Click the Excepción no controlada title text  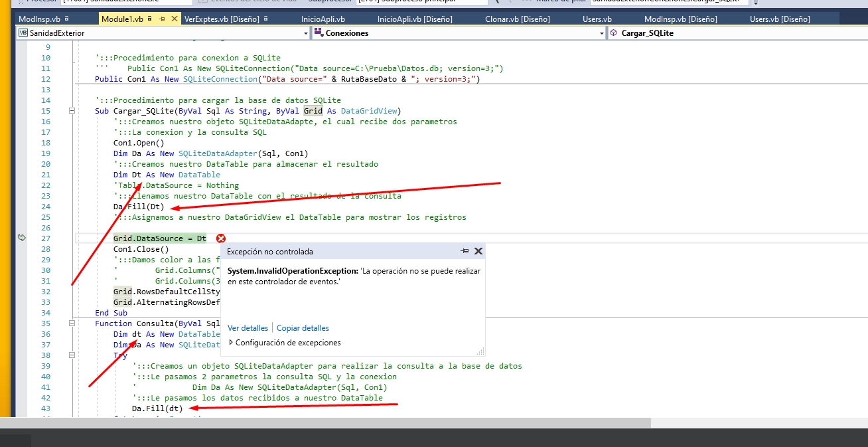pyautogui.click(x=269, y=252)
